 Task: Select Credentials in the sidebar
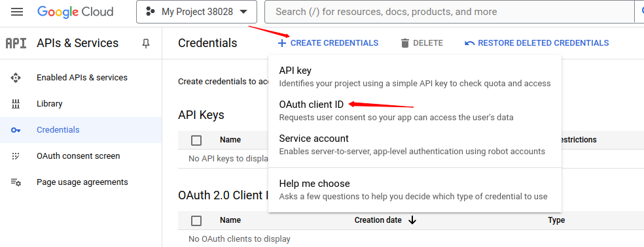tap(81, 130)
